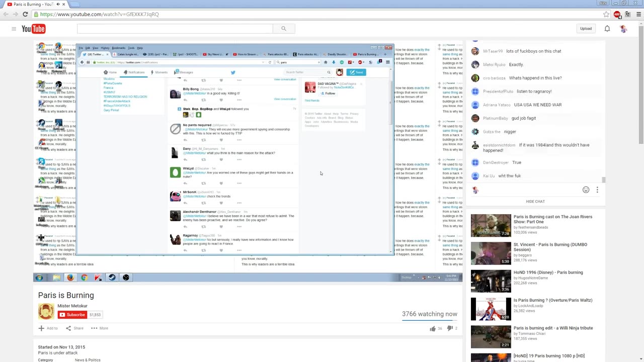
Task: Open the YouTube account avatar menu
Action: pyautogui.click(x=623, y=29)
